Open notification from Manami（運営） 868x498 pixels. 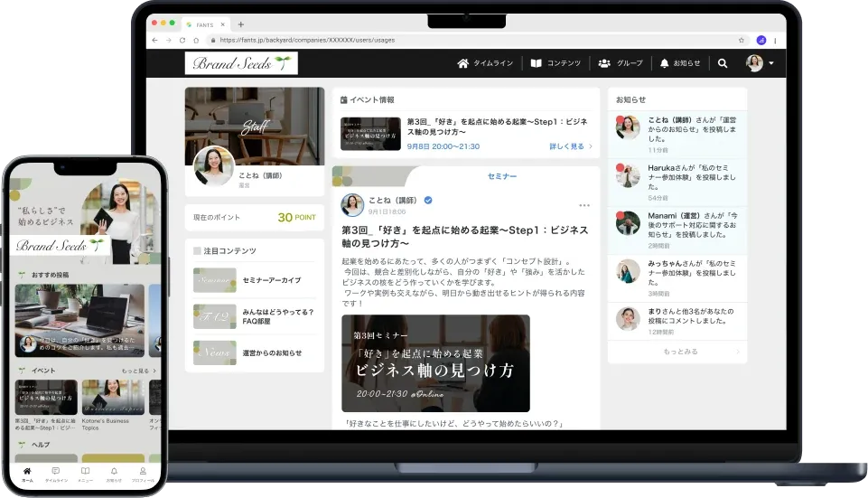pyautogui.click(x=677, y=230)
